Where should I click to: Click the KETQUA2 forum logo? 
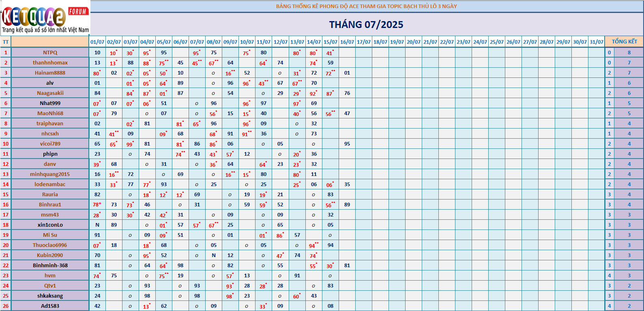[45, 19]
